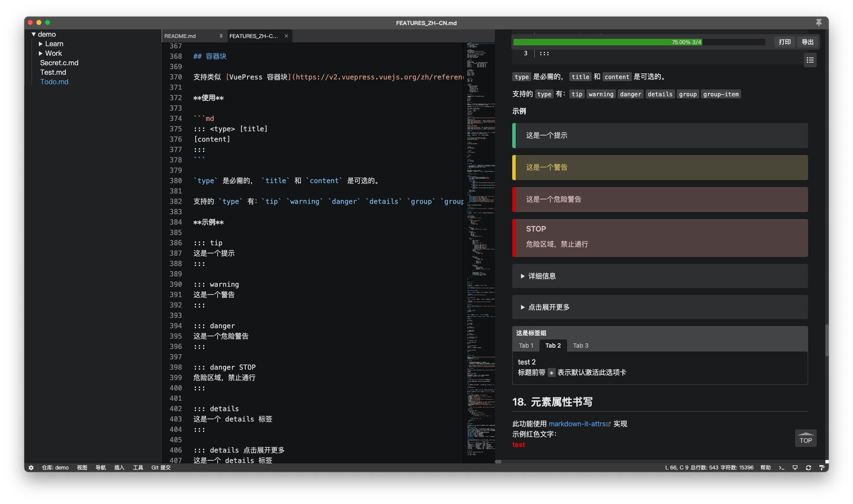Screen dimensions: 853x504
Task: Toggle the terminal icon in status bar
Action: pos(781,467)
